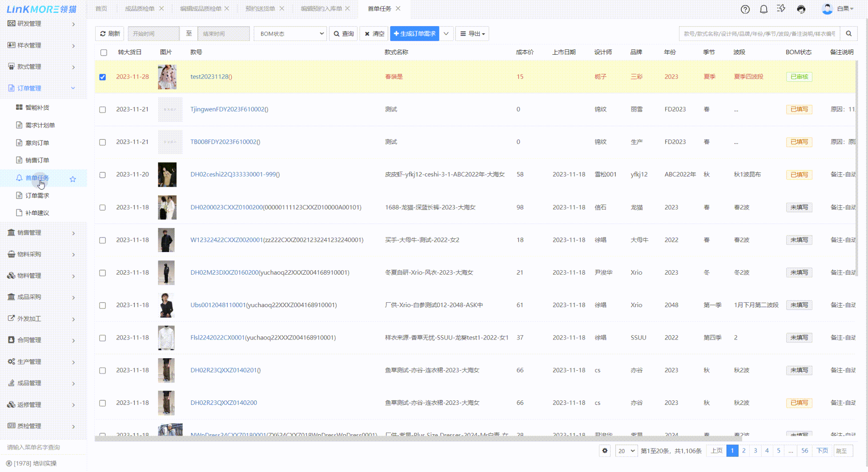Click the translate language icon in header
Image resolution: width=868 pixels, height=472 pixels.
coord(781,9)
